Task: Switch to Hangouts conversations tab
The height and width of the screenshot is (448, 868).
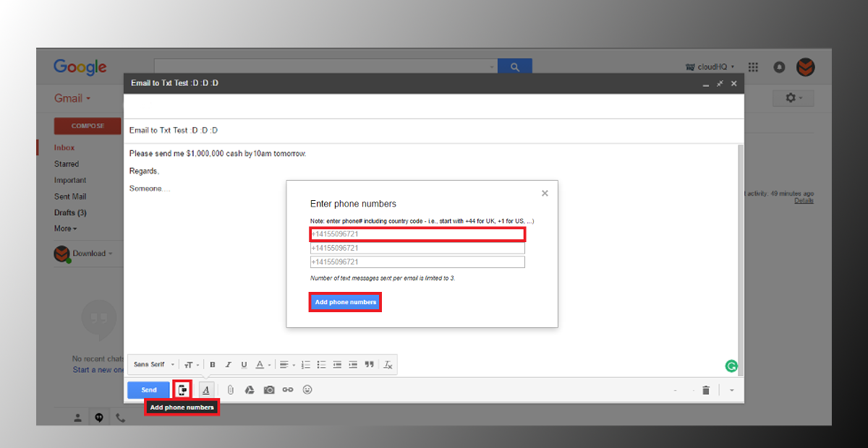Action: point(99,418)
